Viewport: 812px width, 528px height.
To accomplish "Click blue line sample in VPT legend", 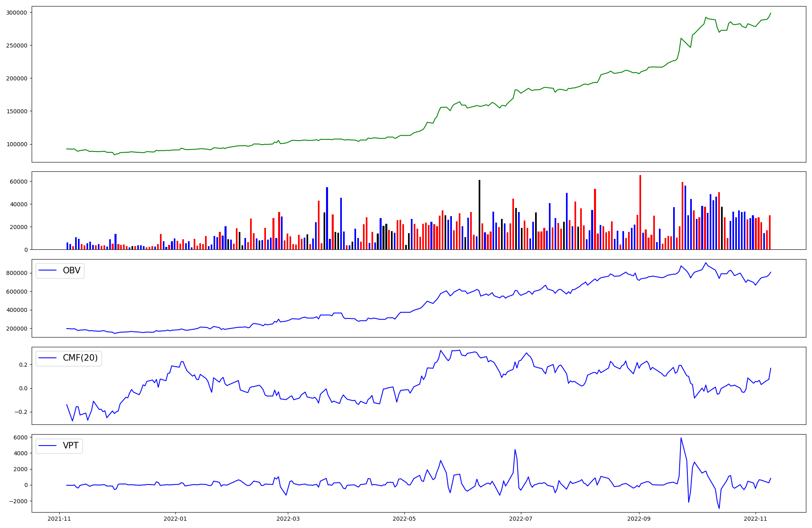I will click(x=48, y=446).
